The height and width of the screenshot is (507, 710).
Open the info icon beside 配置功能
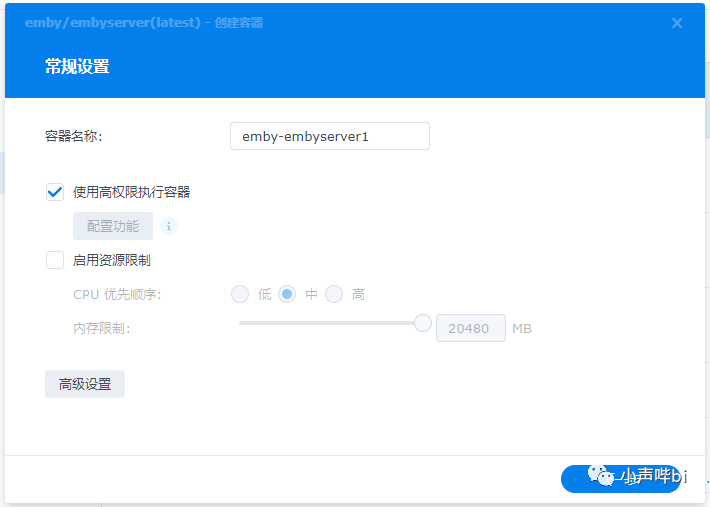pyautogui.click(x=169, y=226)
